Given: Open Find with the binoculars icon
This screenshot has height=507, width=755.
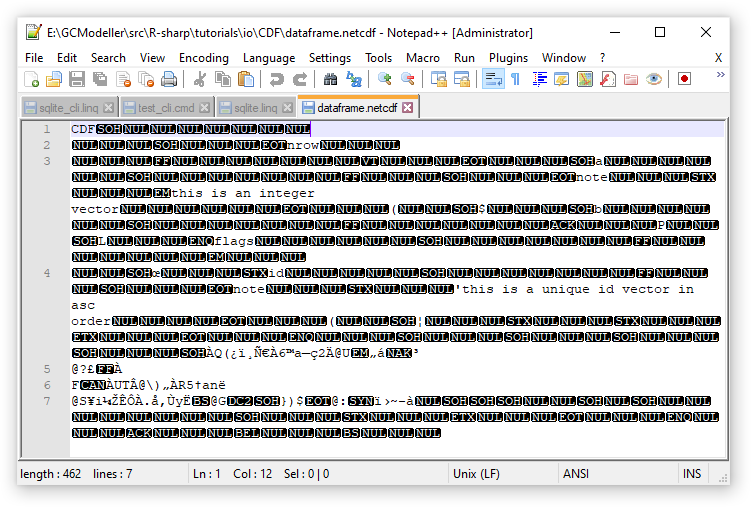Looking at the screenshot, I should (x=331, y=79).
